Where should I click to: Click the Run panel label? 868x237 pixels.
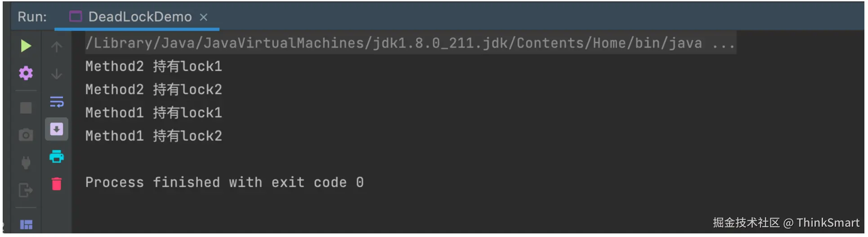pos(32,17)
